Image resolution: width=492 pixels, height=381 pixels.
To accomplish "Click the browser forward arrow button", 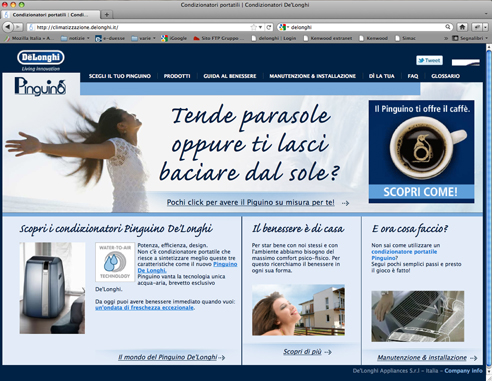I will coord(18,27).
